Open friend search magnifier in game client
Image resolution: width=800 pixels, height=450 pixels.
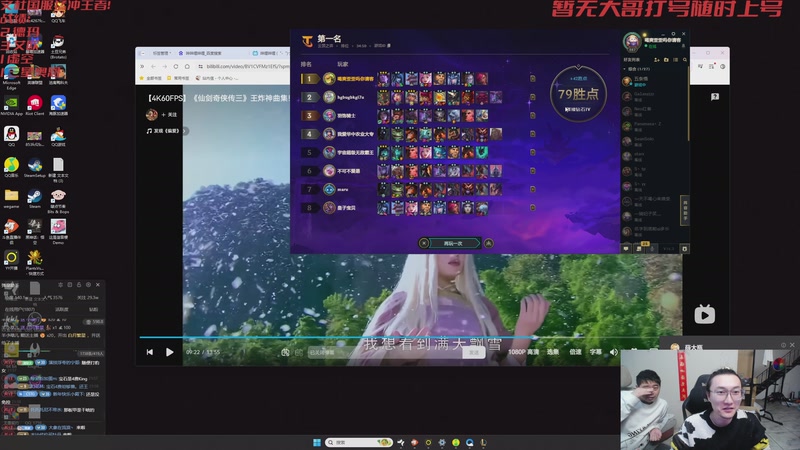coord(685,60)
